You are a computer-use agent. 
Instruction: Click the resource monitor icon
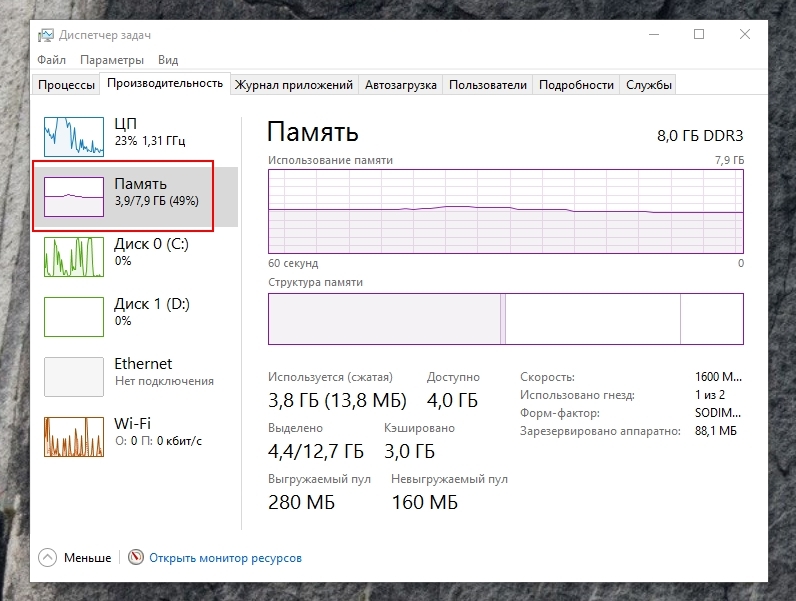tap(136, 557)
